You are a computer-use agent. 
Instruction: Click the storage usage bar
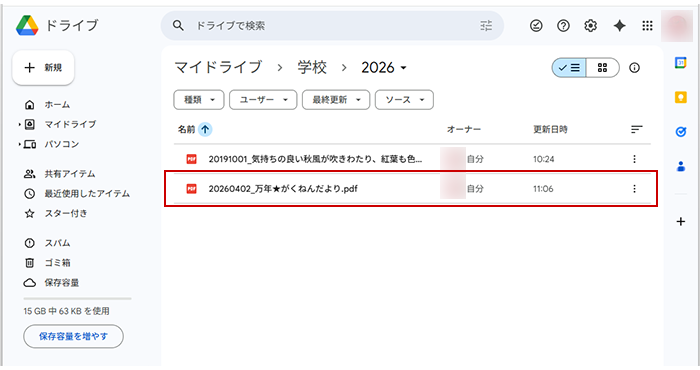pos(77,299)
